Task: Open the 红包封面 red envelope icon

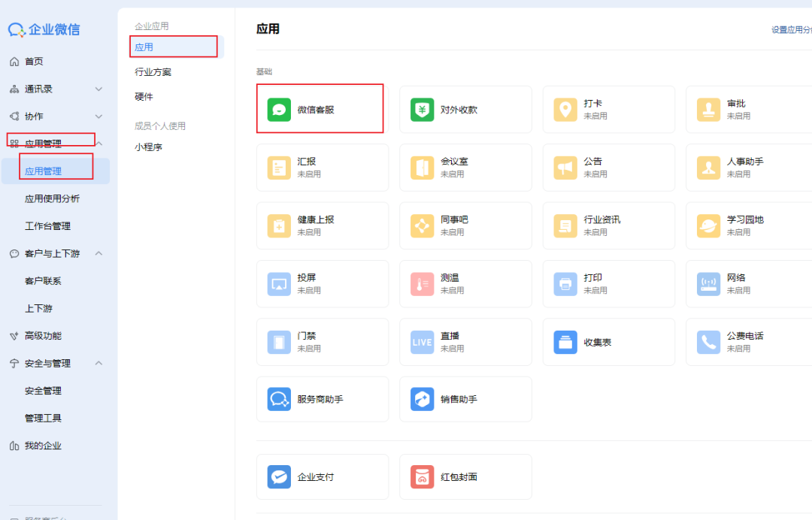Action: pyautogui.click(x=423, y=477)
